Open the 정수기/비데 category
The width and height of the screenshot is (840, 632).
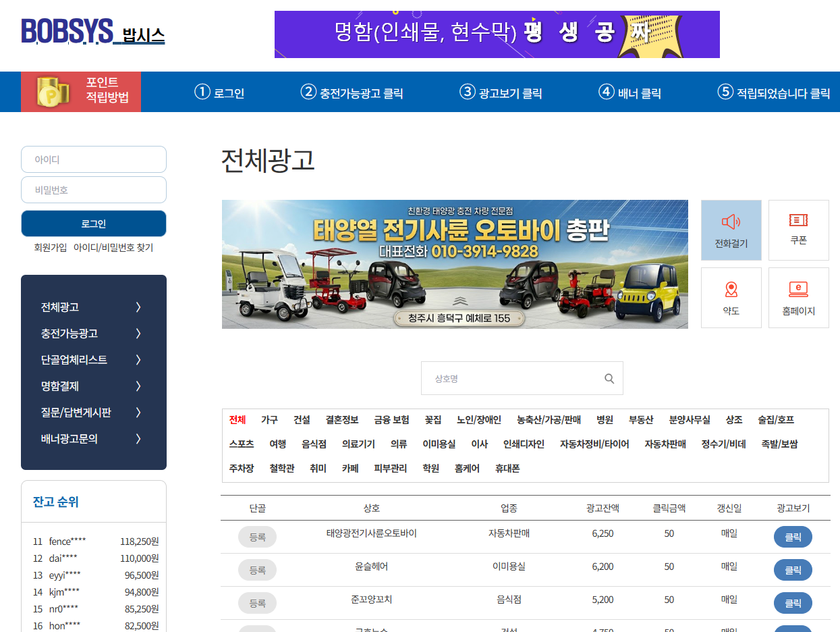coord(724,444)
